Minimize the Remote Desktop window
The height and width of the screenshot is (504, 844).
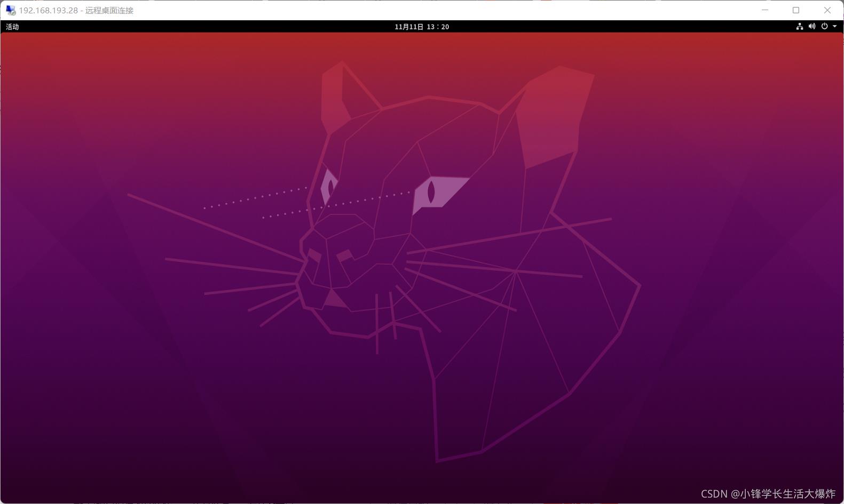point(765,10)
